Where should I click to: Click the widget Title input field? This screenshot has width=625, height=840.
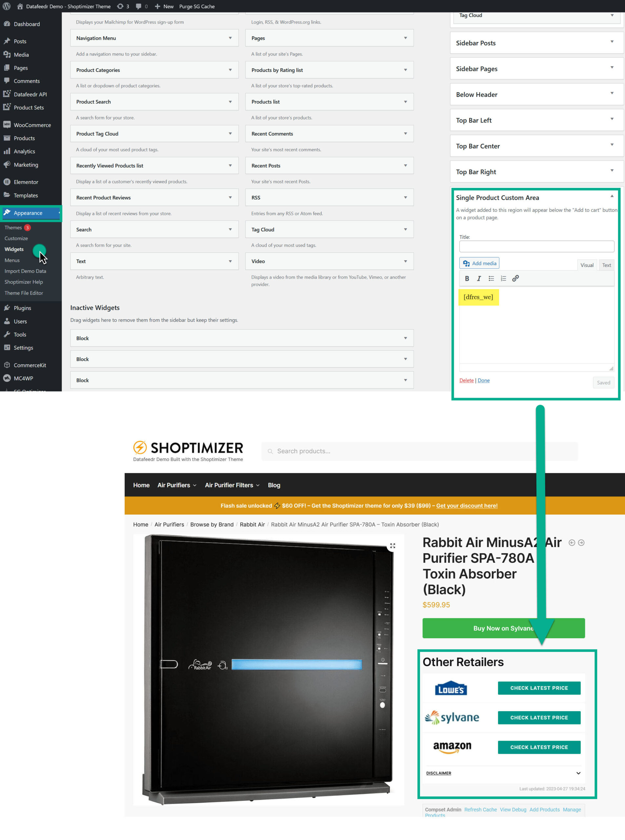tap(536, 246)
